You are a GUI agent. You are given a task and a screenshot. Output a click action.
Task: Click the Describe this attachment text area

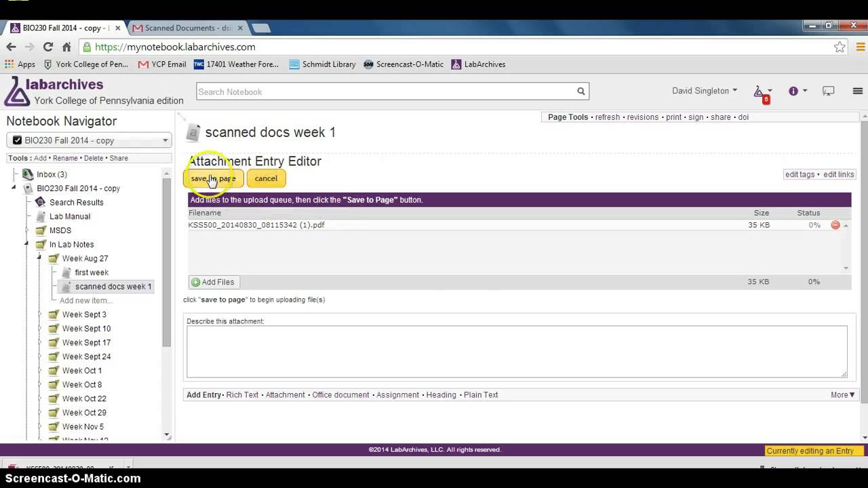[517, 351]
